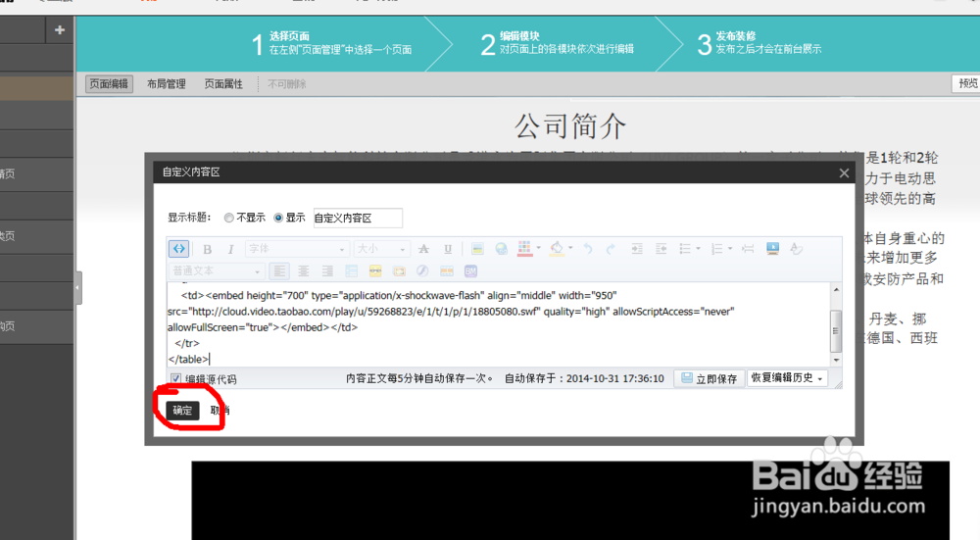Expand text color dropdown arrow
980x540 pixels.
pos(538,248)
